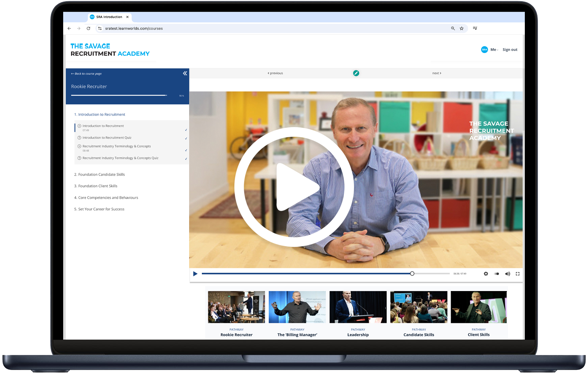This screenshot has width=588, height=374.
Task: Close the SRA Introduction tab
Action: pyautogui.click(x=127, y=17)
